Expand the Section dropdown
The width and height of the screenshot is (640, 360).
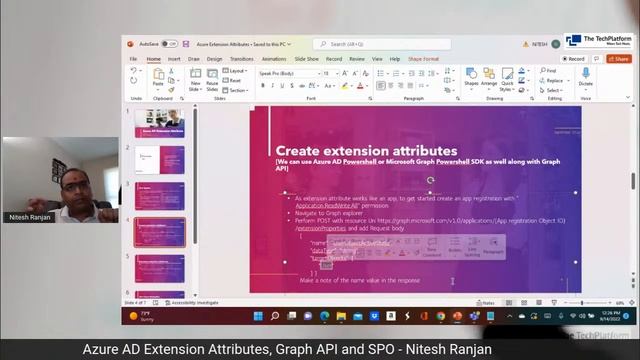(x=236, y=90)
